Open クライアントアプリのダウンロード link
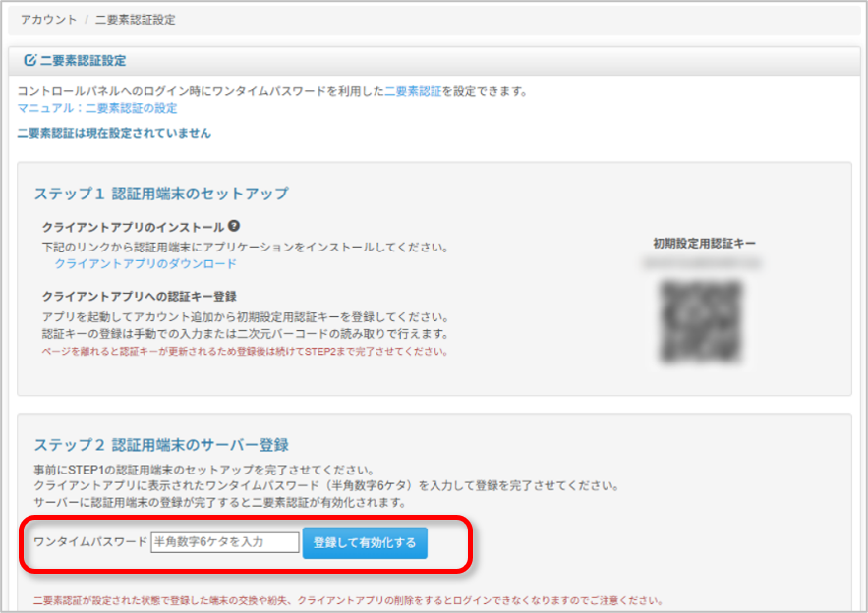This screenshot has height=613, width=868. pos(145,263)
